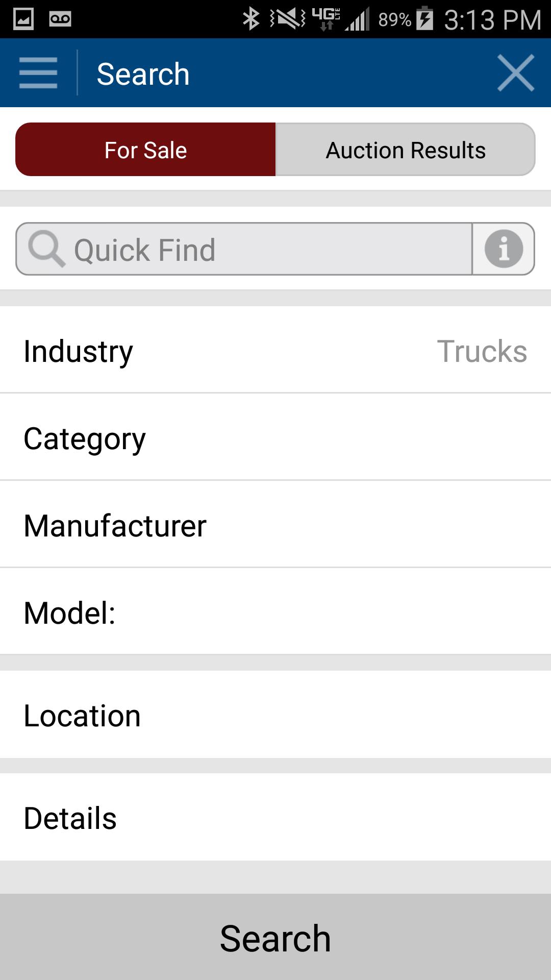The height and width of the screenshot is (980, 551).
Task: Open the Model selection row
Action: tap(275, 612)
